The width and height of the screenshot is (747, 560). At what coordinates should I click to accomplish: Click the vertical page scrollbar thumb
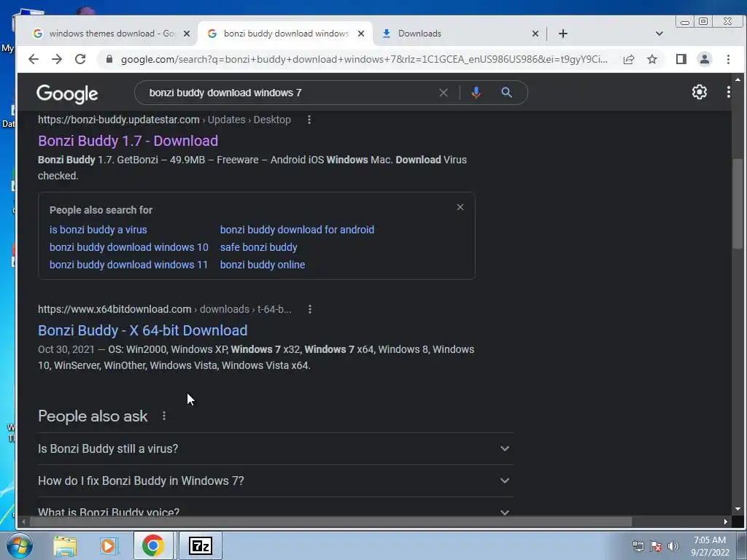coord(738,204)
